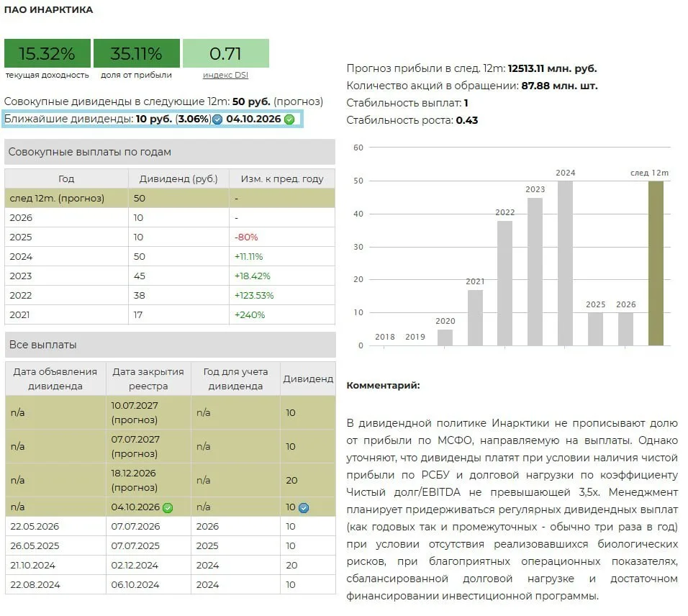This screenshot has height=616, width=688.
Task: Click the Год column header
Action: (66, 178)
